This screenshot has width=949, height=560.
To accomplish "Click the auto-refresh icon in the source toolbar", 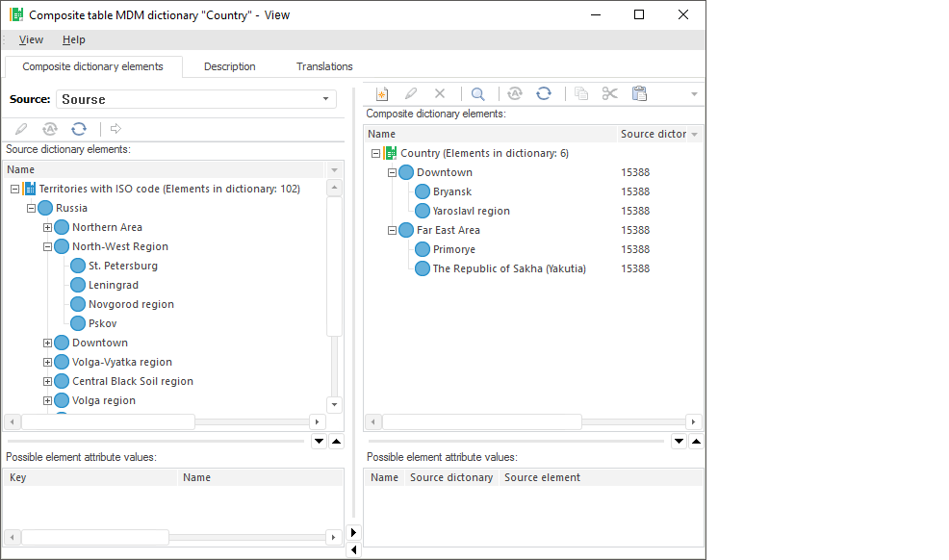I will point(50,129).
